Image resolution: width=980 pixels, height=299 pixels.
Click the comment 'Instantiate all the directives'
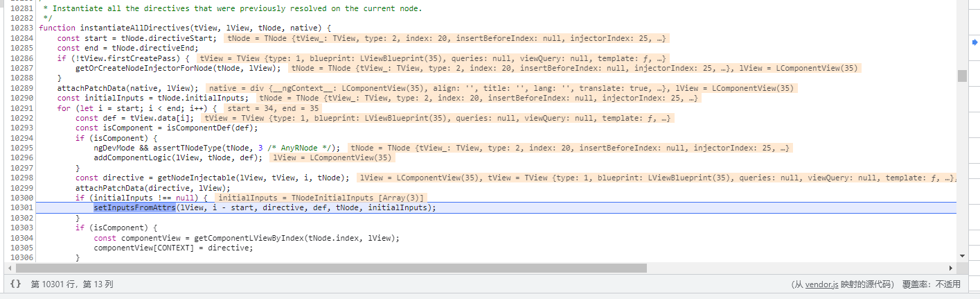(x=116, y=8)
